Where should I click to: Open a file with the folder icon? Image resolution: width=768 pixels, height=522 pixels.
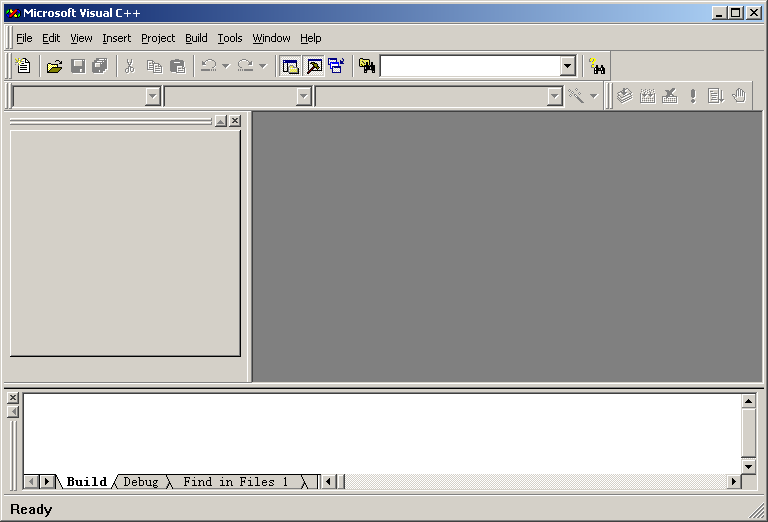click(x=54, y=66)
